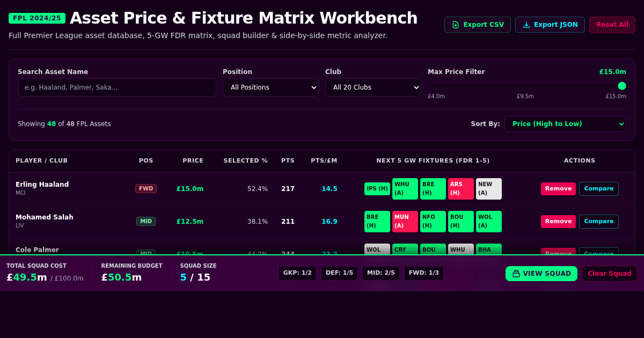
Task: Open the squad with View Squad
Action: pyautogui.click(x=541, y=274)
